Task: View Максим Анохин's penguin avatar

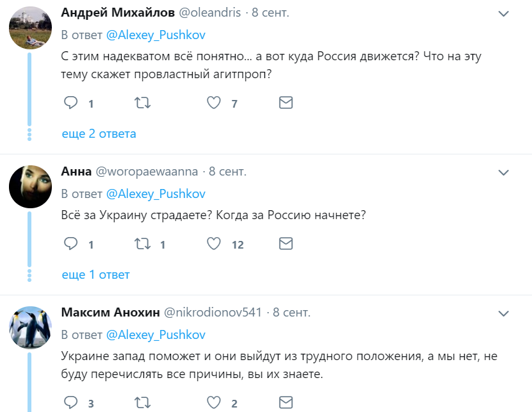Action: [30, 328]
